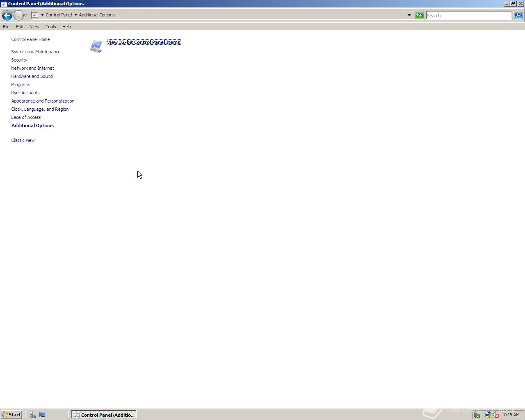Restore down the Control Panel window
Image resolution: width=525 pixels, height=420 pixels.
click(x=513, y=4)
